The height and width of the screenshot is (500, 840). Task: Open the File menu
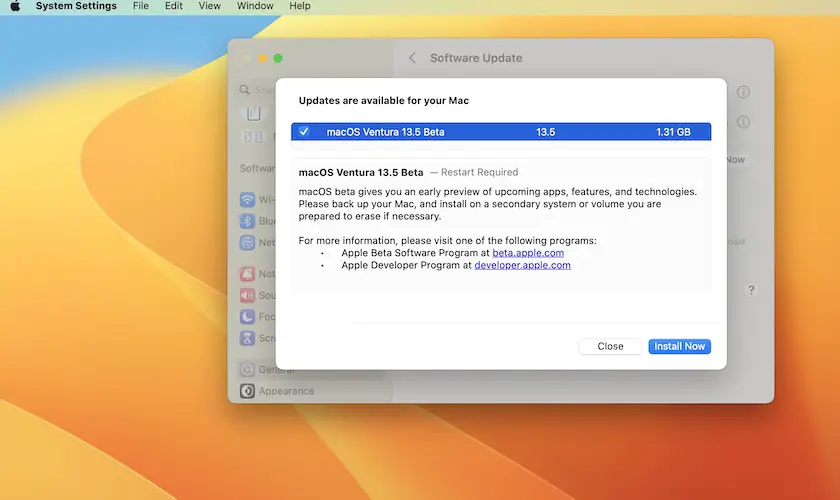pos(141,6)
